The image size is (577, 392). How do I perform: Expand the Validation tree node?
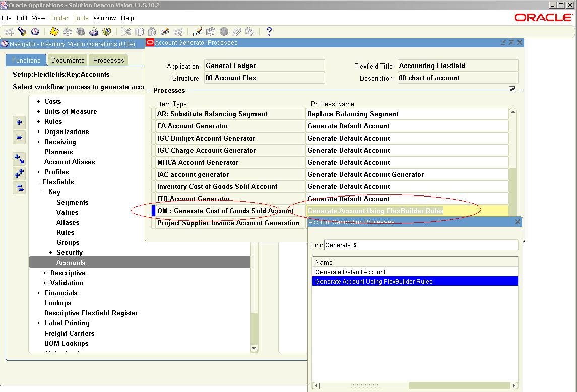(44, 283)
